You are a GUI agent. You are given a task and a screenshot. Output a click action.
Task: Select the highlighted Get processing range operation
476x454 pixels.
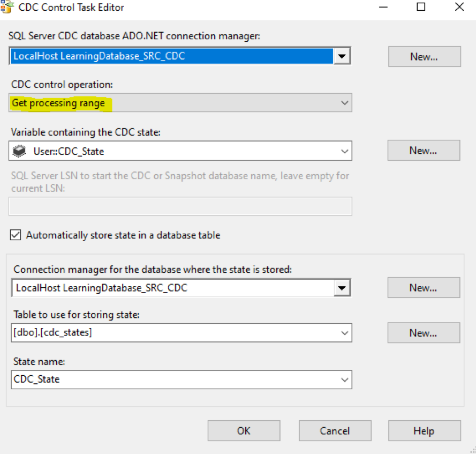pyautogui.click(x=59, y=102)
